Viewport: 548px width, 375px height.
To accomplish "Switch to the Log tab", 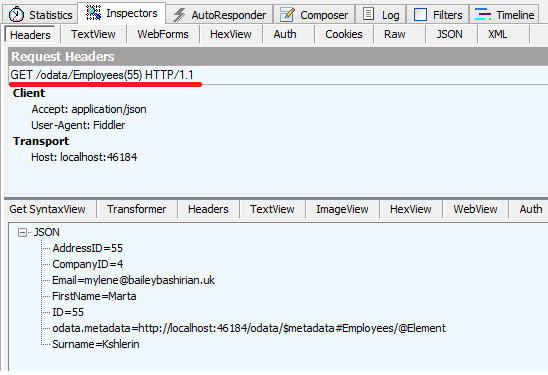I will coord(381,15).
